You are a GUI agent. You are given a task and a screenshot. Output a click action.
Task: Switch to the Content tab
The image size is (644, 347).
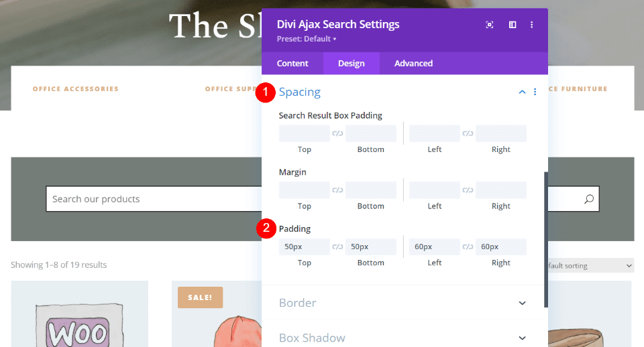[292, 63]
